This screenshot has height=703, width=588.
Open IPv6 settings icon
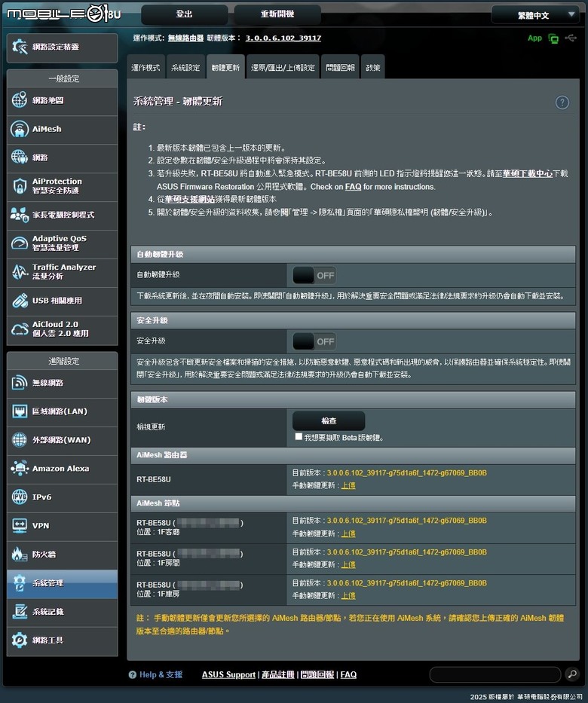point(20,497)
